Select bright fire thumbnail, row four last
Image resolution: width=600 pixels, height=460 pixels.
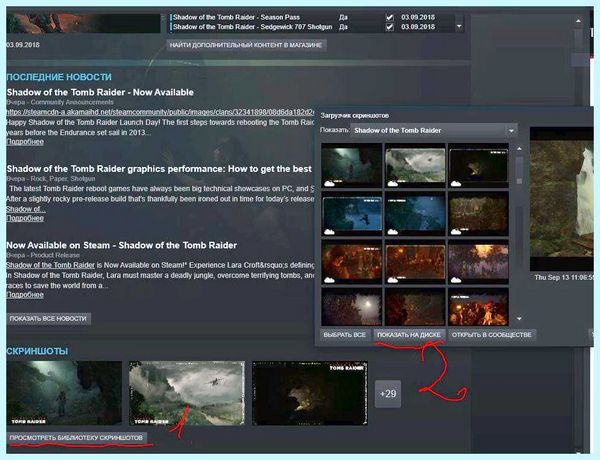[478, 307]
